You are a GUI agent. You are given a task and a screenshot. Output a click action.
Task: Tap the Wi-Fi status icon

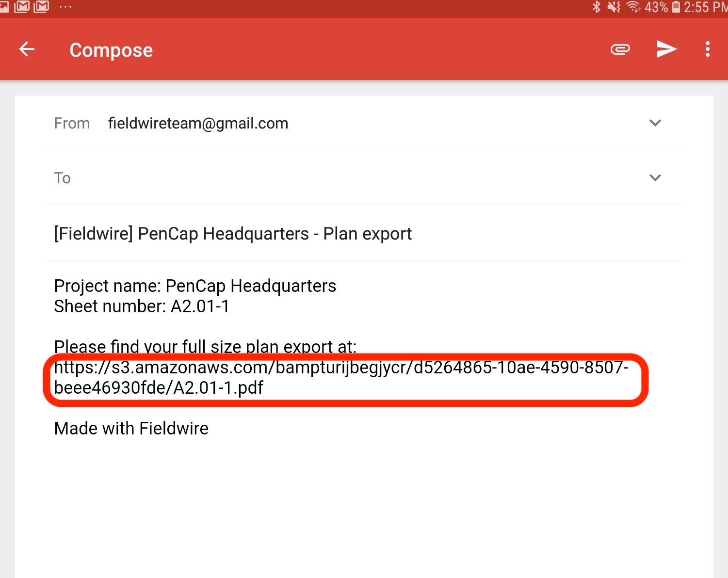(633, 7)
